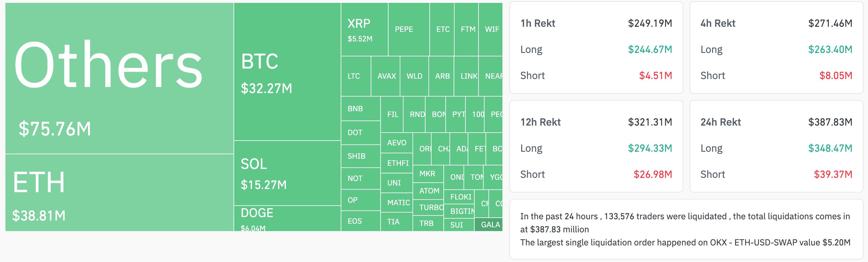Open the 4h Rekt summary card

(x=776, y=48)
